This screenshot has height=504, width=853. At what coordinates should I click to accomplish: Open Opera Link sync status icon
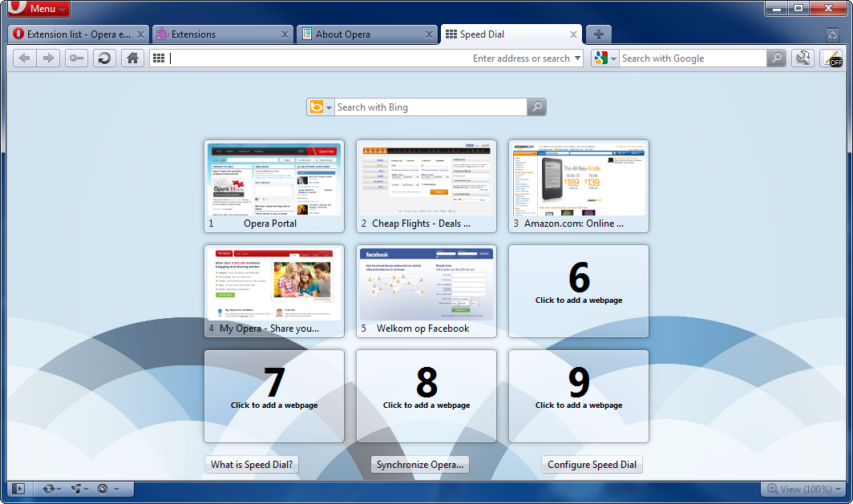pyautogui.click(x=48, y=489)
